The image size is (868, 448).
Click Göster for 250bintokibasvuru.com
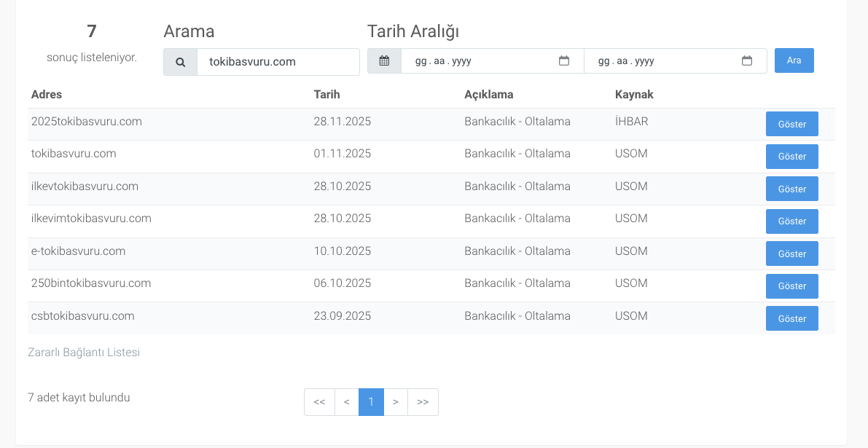[x=791, y=286]
